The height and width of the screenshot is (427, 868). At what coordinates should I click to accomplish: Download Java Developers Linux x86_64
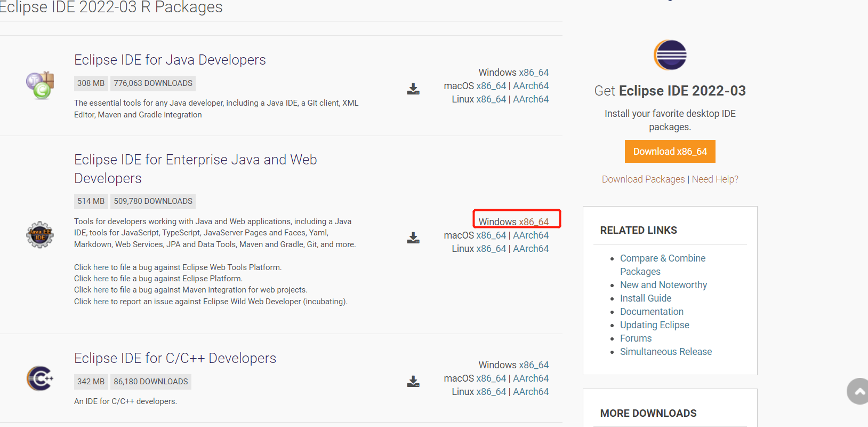491,99
